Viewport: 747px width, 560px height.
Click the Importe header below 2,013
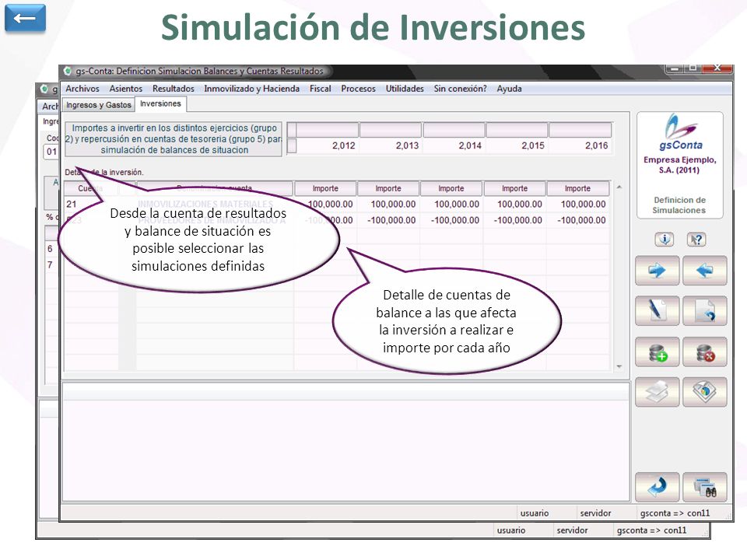tap(388, 188)
